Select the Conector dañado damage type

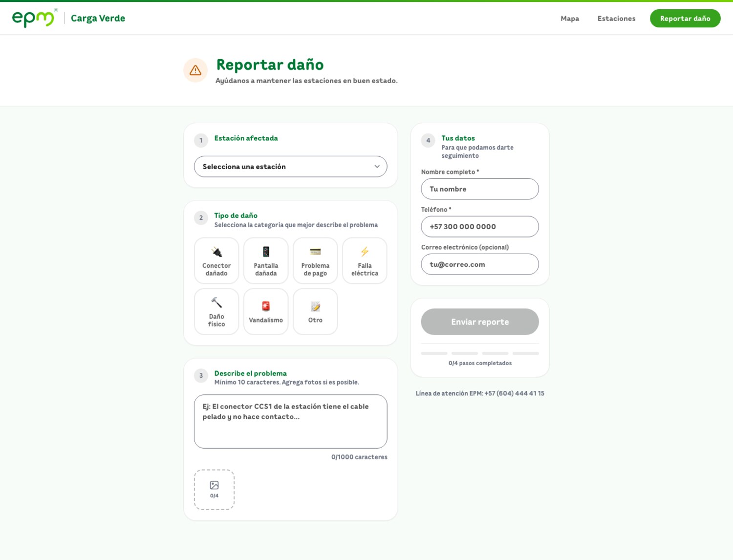(216, 261)
